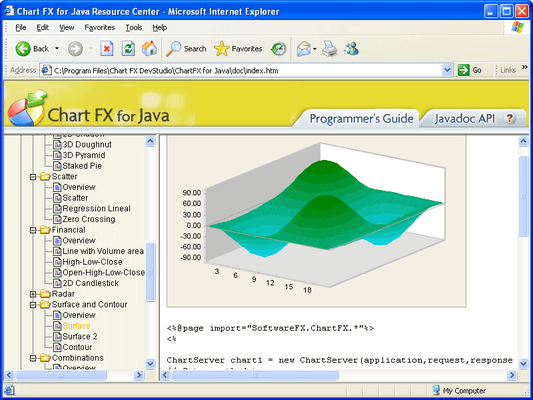Image resolution: width=533 pixels, height=400 pixels.
Task: Collapse the Financial folder node
Action: [x=33, y=230]
